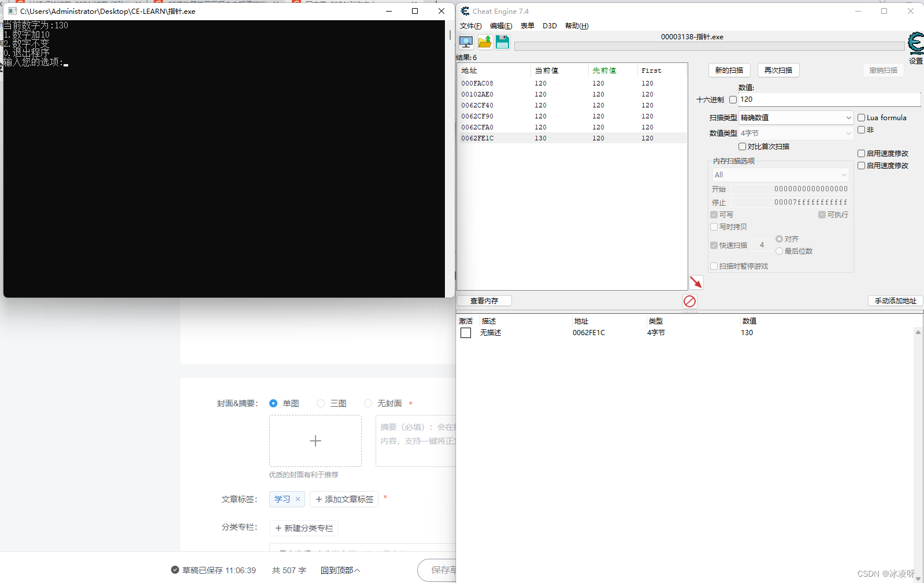This screenshot has width=924, height=583.
Task: Remove the 学习 tag via x icon
Action: click(298, 499)
